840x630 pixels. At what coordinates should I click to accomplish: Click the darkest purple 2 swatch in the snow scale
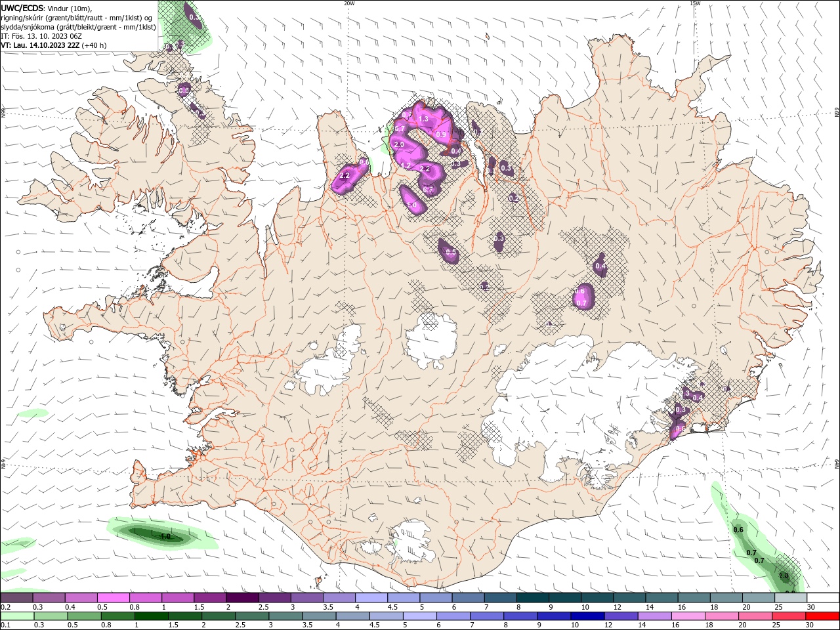point(242,598)
